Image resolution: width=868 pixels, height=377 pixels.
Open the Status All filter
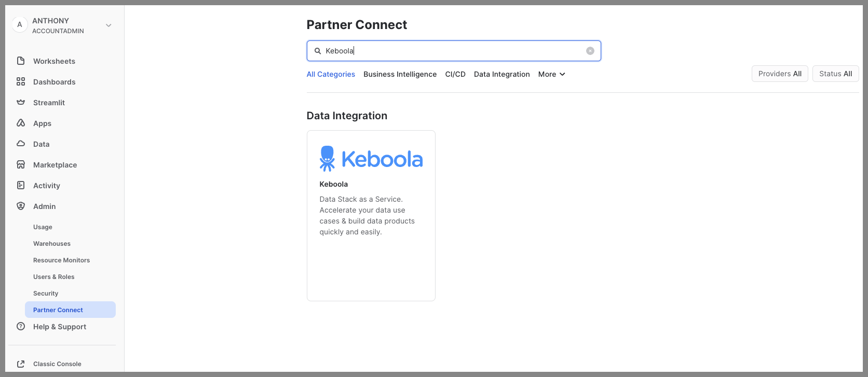point(836,74)
